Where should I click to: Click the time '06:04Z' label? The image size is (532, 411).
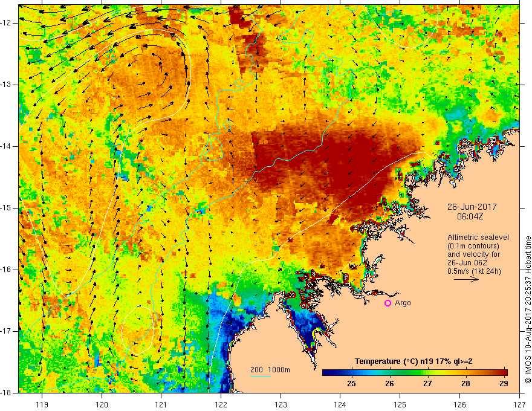(x=470, y=216)
